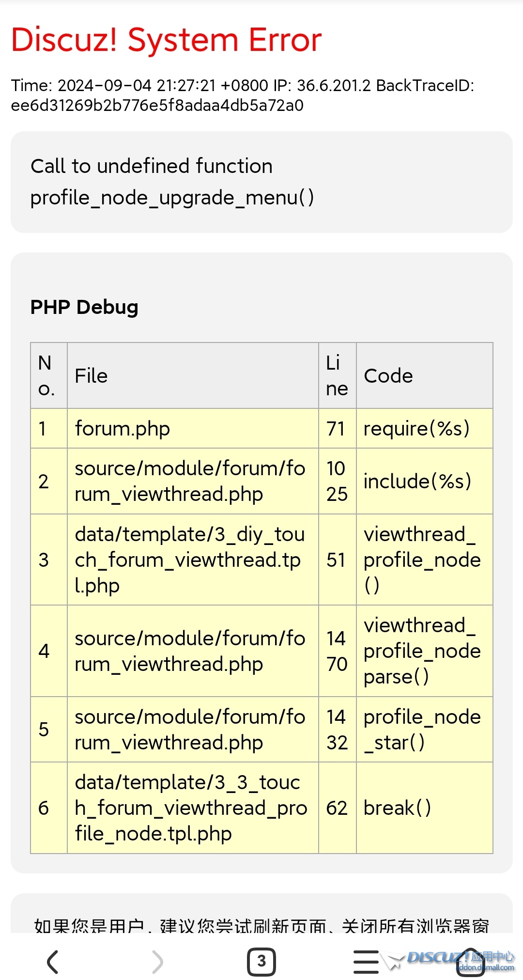Click the 3_diy_touch_forum_viewthread.tpl.php file cell
The height and width of the screenshot is (980, 523).
pos(190,560)
